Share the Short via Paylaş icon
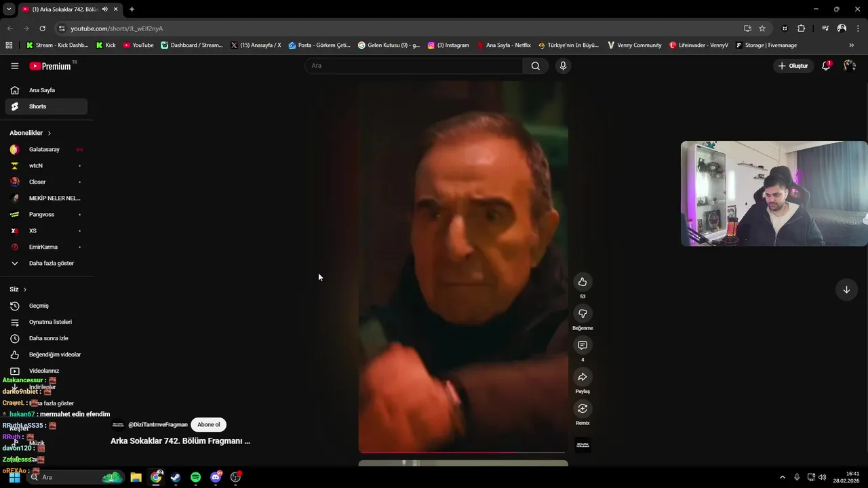Image resolution: width=868 pixels, height=488 pixels. pyautogui.click(x=582, y=377)
